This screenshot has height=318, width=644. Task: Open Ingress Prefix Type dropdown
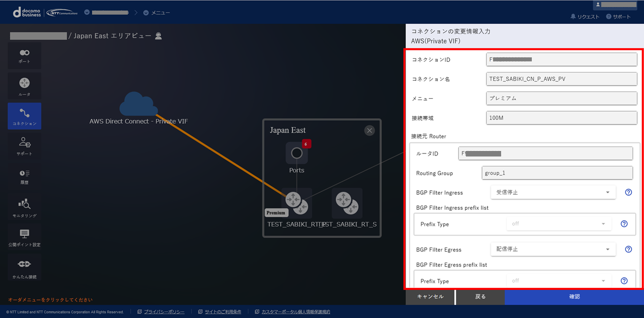tap(558, 224)
